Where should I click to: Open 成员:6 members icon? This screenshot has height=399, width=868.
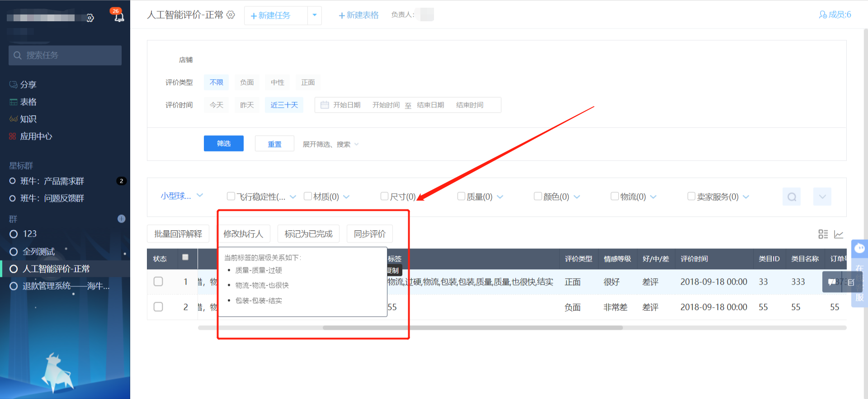[x=823, y=15]
